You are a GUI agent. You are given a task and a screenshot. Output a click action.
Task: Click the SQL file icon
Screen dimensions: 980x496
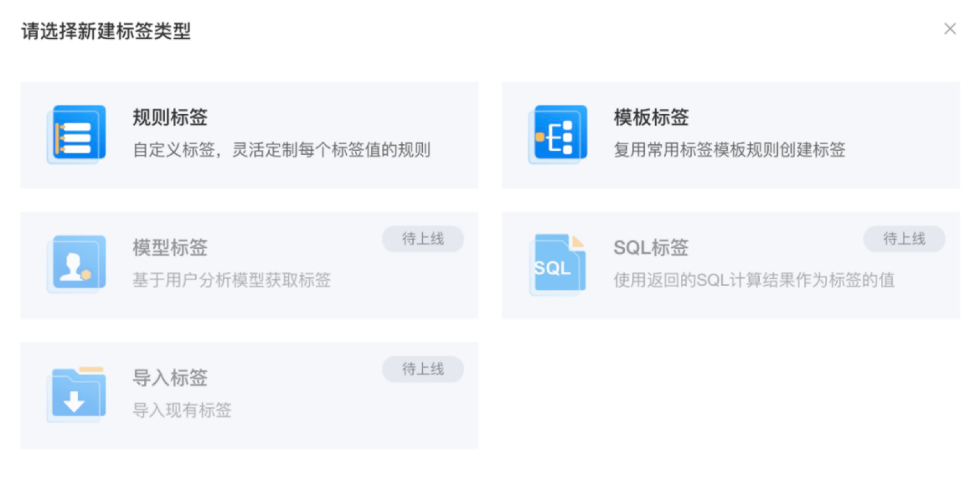coord(558,264)
